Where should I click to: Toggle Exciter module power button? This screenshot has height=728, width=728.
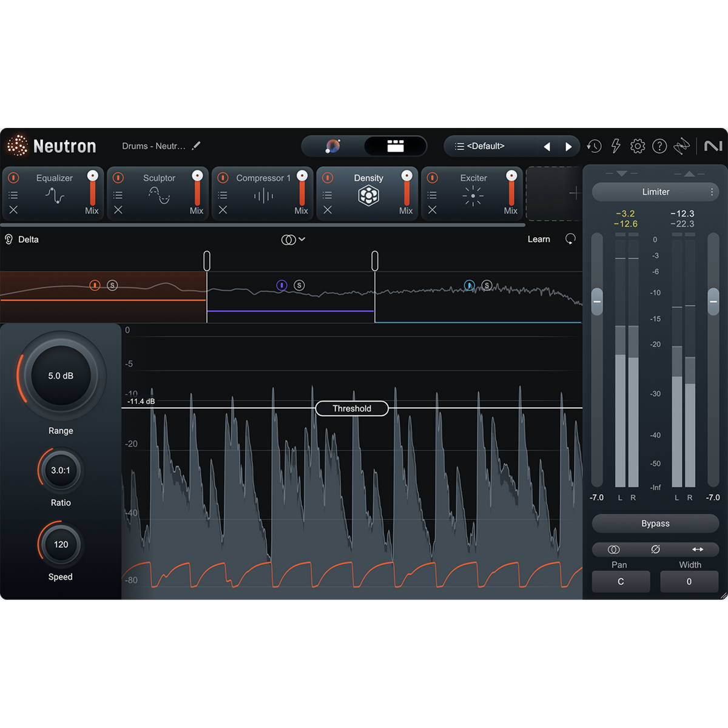pos(432,178)
